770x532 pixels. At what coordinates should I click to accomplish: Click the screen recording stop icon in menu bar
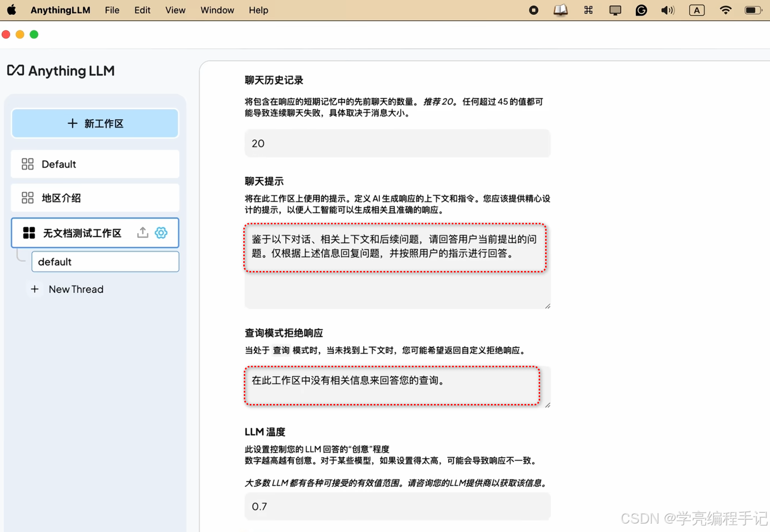pos(533,10)
